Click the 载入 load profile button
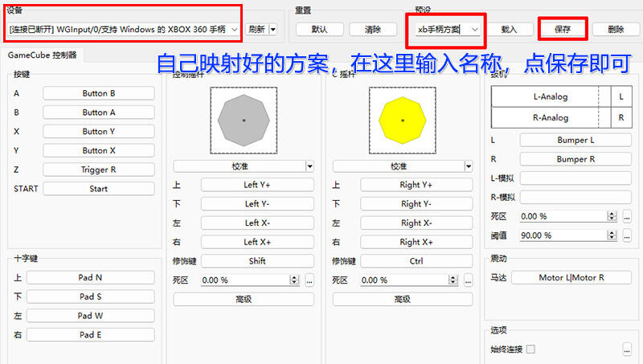 (509, 30)
